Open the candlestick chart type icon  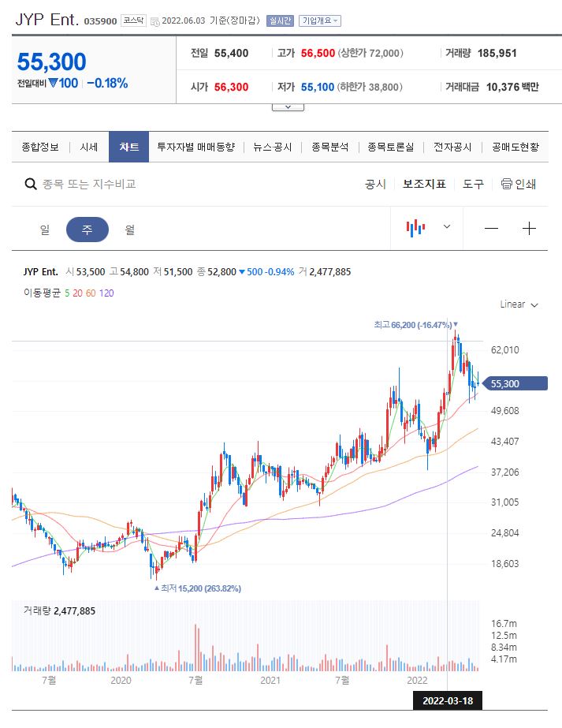click(416, 228)
